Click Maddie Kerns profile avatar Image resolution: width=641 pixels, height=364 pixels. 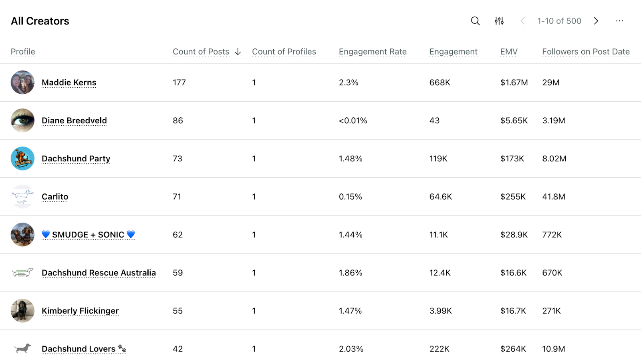tap(22, 82)
